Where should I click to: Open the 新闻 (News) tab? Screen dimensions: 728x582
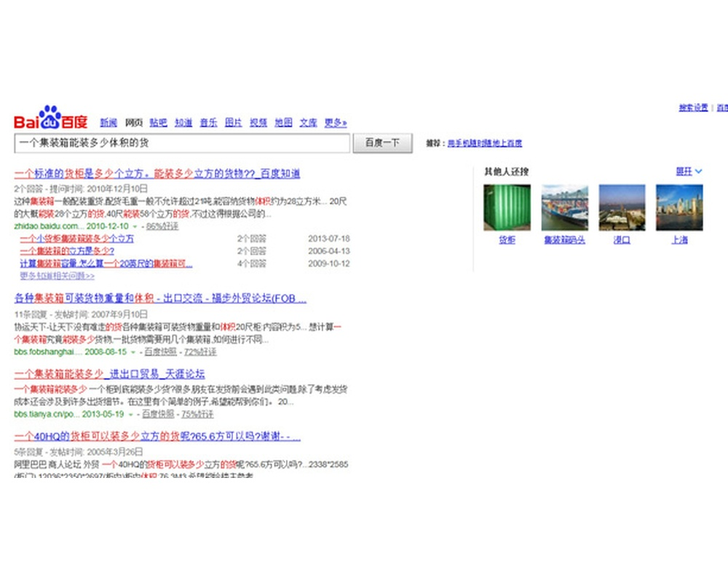(x=108, y=122)
